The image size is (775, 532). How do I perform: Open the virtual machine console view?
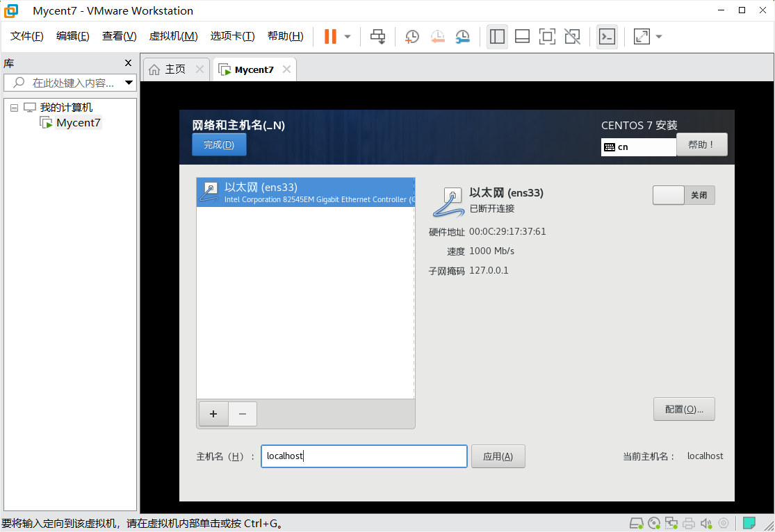click(606, 36)
